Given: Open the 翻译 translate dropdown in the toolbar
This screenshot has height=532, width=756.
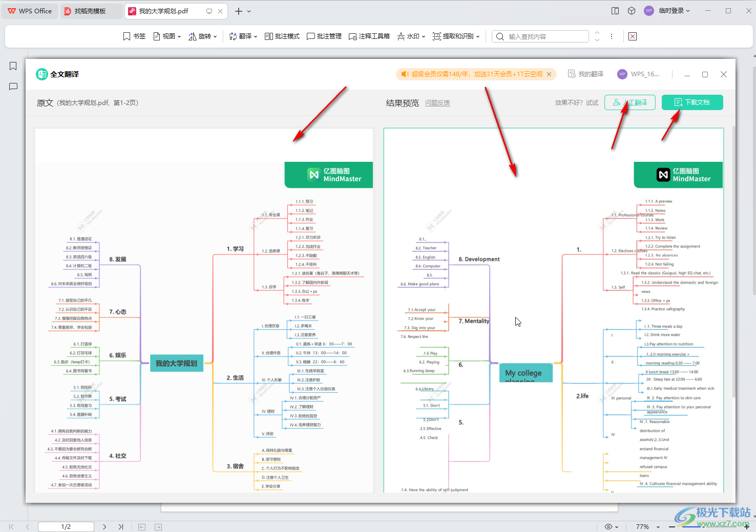Looking at the screenshot, I should click(243, 36).
